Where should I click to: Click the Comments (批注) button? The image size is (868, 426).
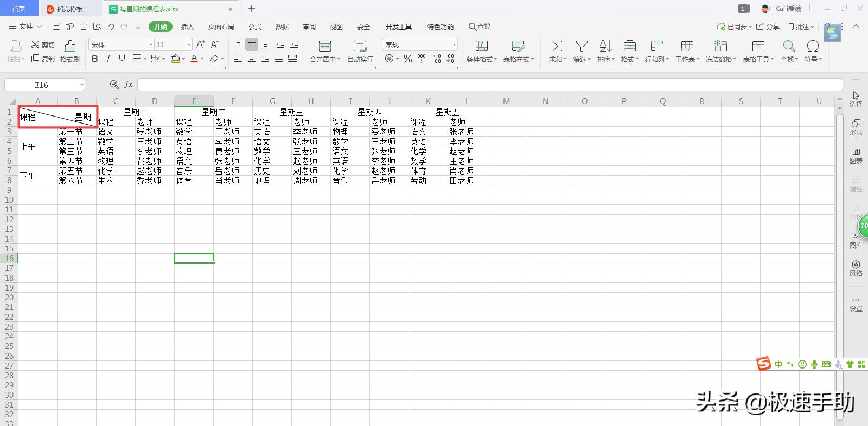tap(799, 27)
